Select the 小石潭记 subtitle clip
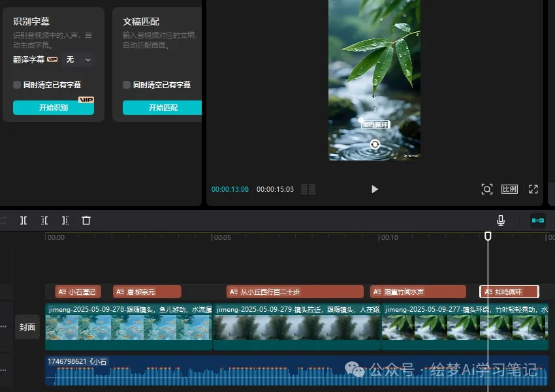Image resolution: width=555 pixels, height=392 pixels. click(x=78, y=292)
